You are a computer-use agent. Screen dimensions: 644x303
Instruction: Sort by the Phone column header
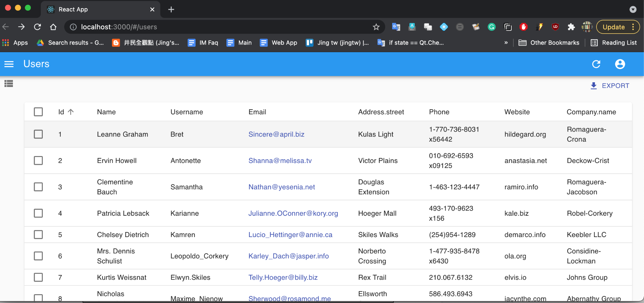tap(439, 112)
